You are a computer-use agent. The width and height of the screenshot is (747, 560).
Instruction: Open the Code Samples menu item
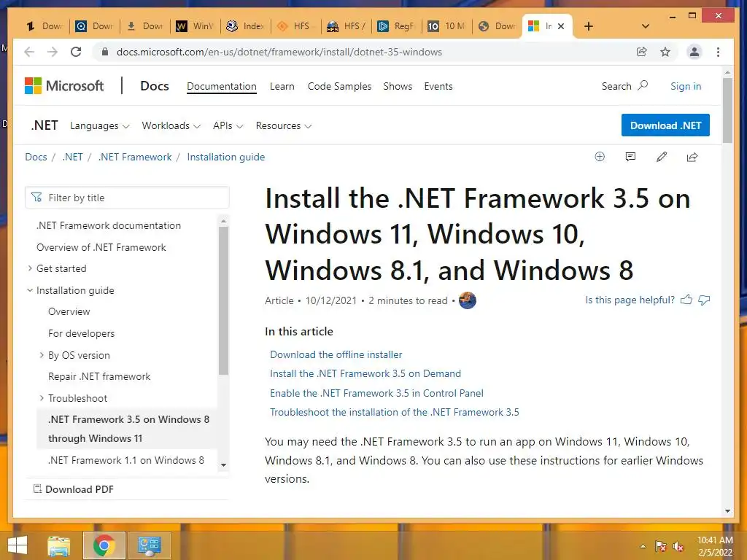[339, 86]
